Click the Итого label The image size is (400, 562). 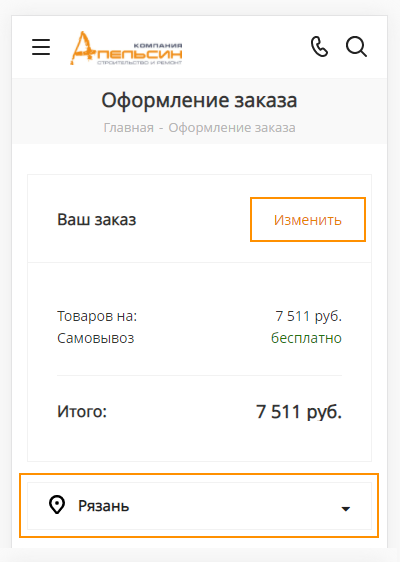tap(82, 411)
